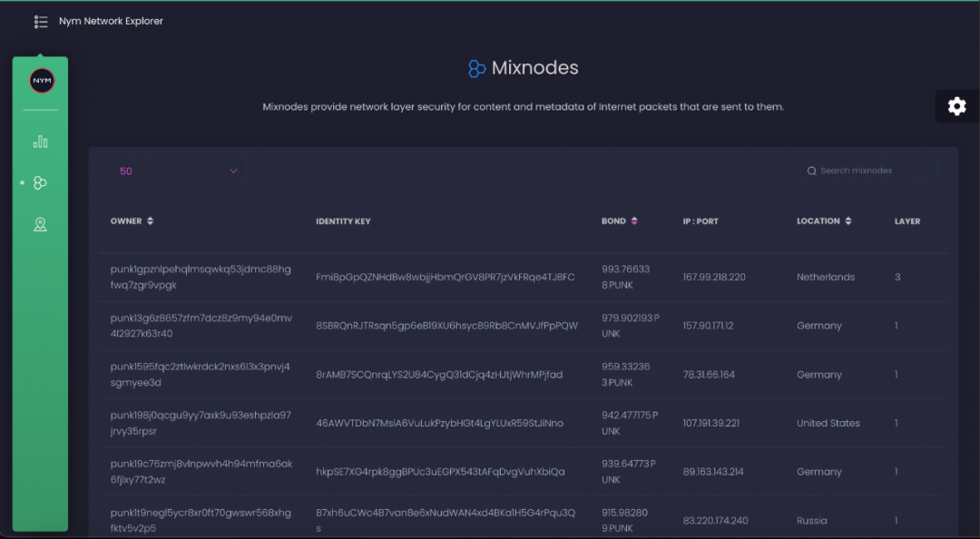Click bond value 939.64773 PUNK

(628, 472)
